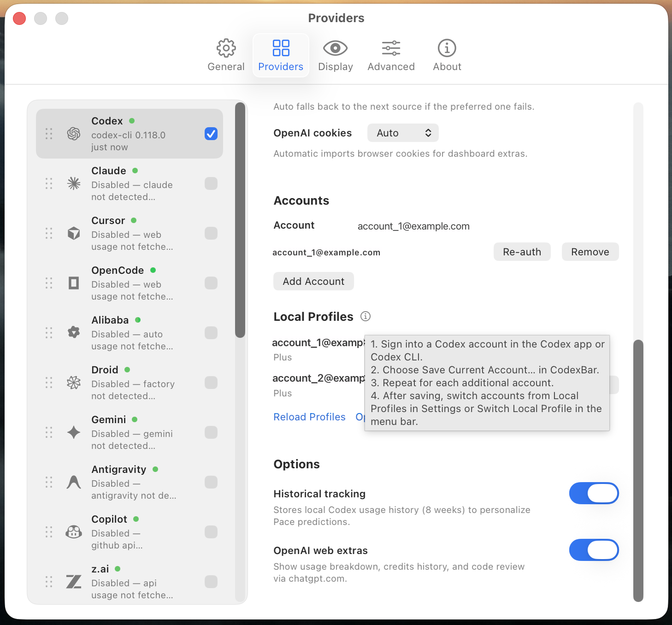Enable the Gemini provider checkbox
Image resolution: width=672 pixels, height=625 pixels.
pos(211,432)
